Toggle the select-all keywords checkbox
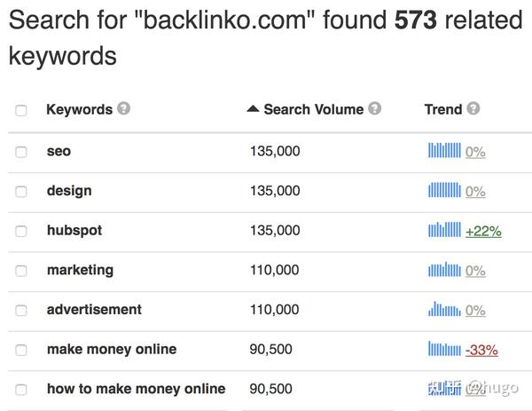 [21, 110]
